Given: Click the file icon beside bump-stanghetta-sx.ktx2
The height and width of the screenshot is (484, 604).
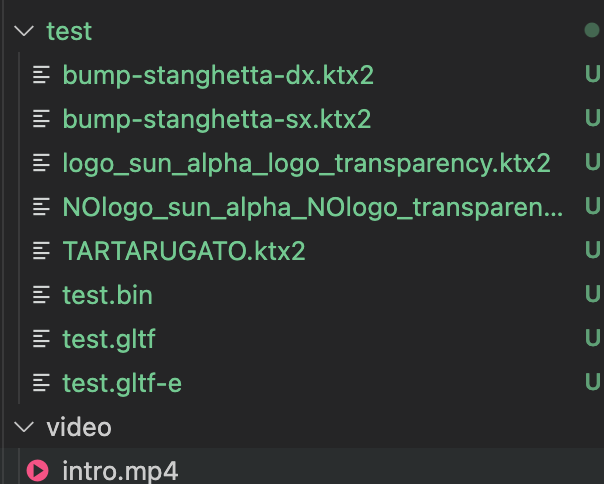Looking at the screenshot, I should pos(42,119).
